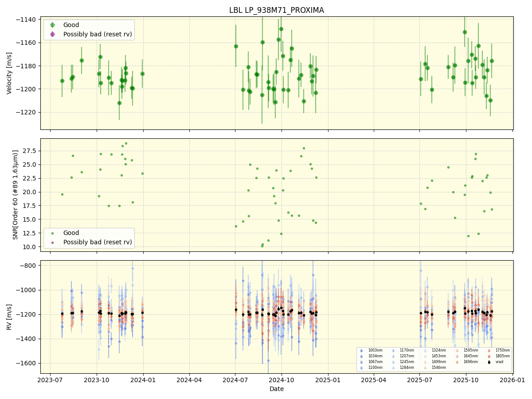Select the 1645nm legend entry
The height and width of the screenshot is (399, 532).
point(467,356)
